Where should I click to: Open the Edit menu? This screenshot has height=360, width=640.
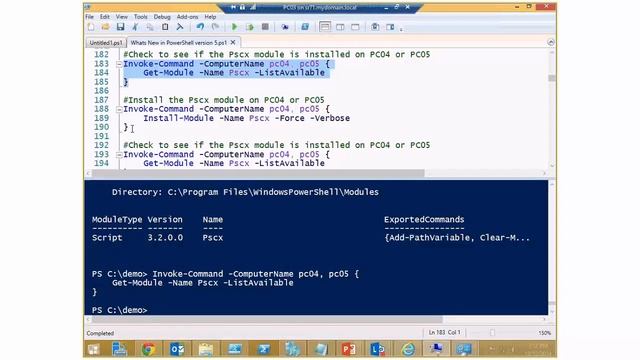(x=105, y=17)
